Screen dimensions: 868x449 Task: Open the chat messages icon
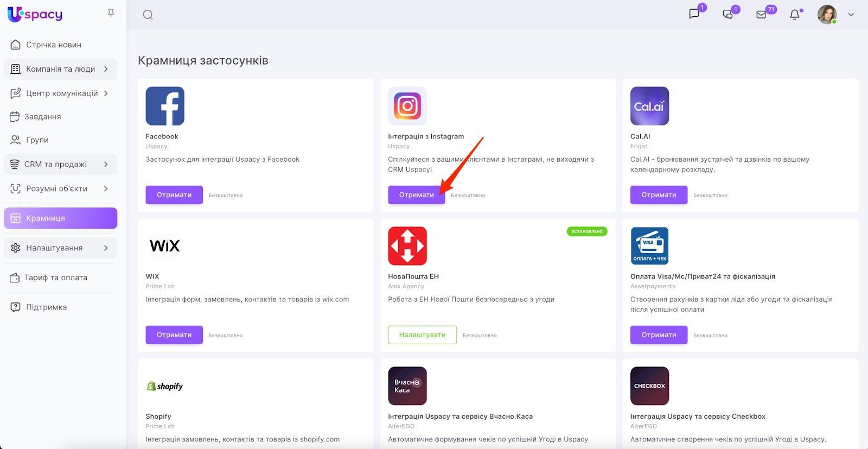coord(694,14)
